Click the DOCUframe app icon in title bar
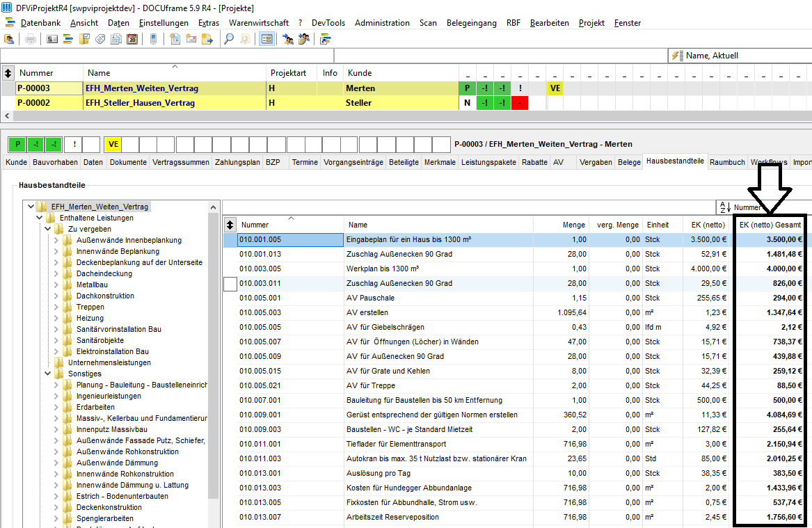This screenshot has height=528, width=812. coord(7,8)
